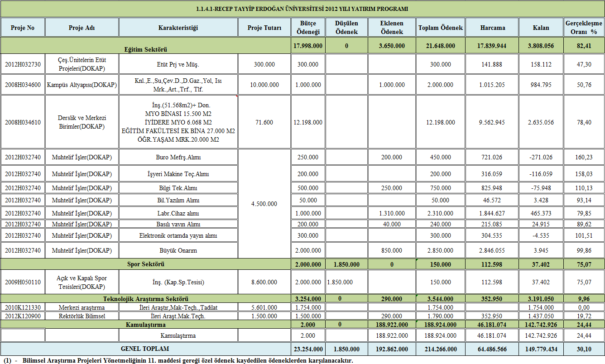The height and width of the screenshot is (364, 605).
Task: Select the 'Bütçe Ödeneği' column header
Action: [308, 28]
